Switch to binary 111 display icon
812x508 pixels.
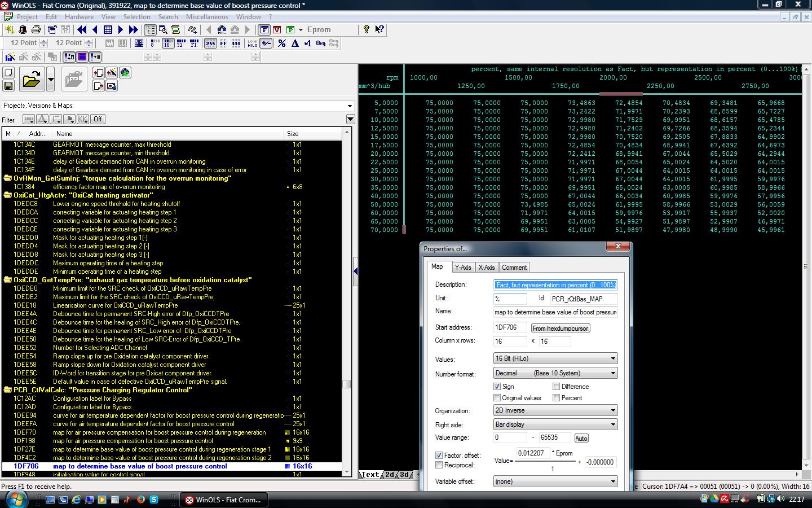click(236, 43)
